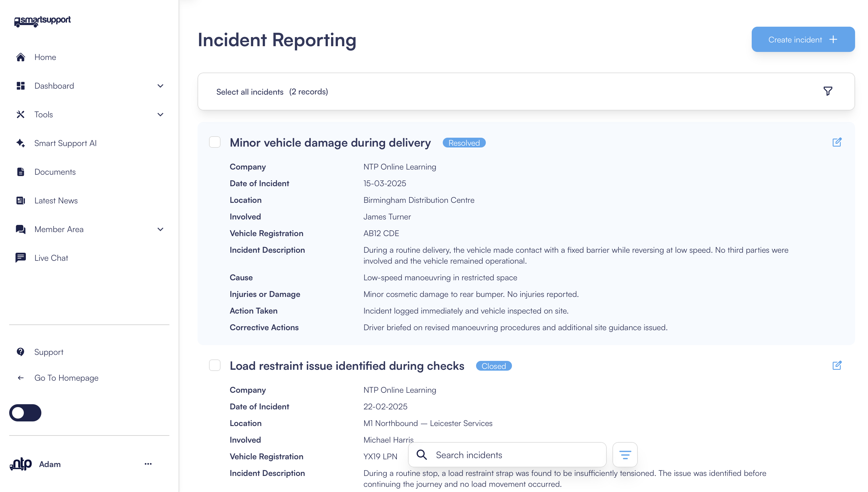This screenshot has width=868, height=492.
Task: Toggle the dark mode switch
Action: tap(25, 413)
